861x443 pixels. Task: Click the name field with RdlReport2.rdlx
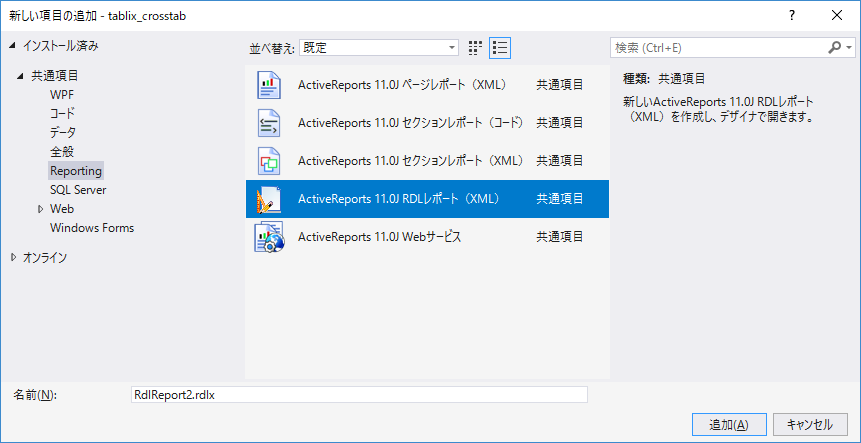tap(359, 395)
